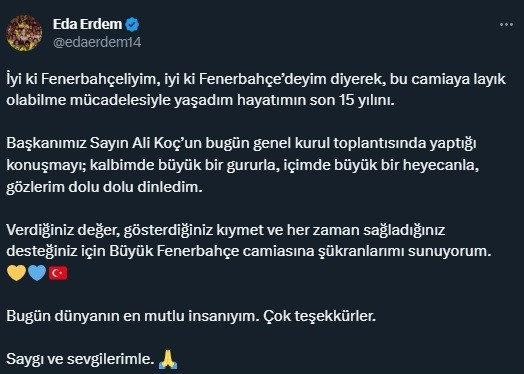Image resolution: width=524 pixels, height=374 pixels.
Task: Click the folded hands emoji
Action: [168, 359]
